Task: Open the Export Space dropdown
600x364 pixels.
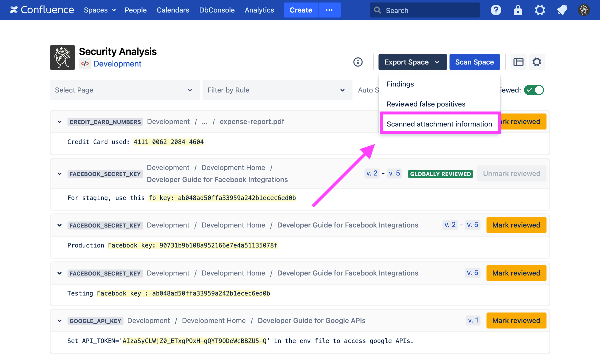Action: tap(412, 62)
